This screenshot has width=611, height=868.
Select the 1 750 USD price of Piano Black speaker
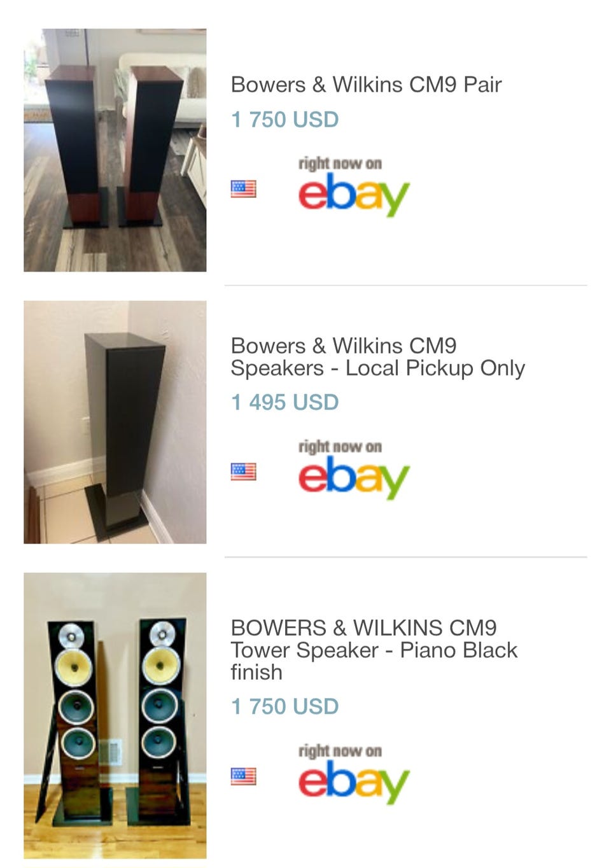(x=284, y=706)
